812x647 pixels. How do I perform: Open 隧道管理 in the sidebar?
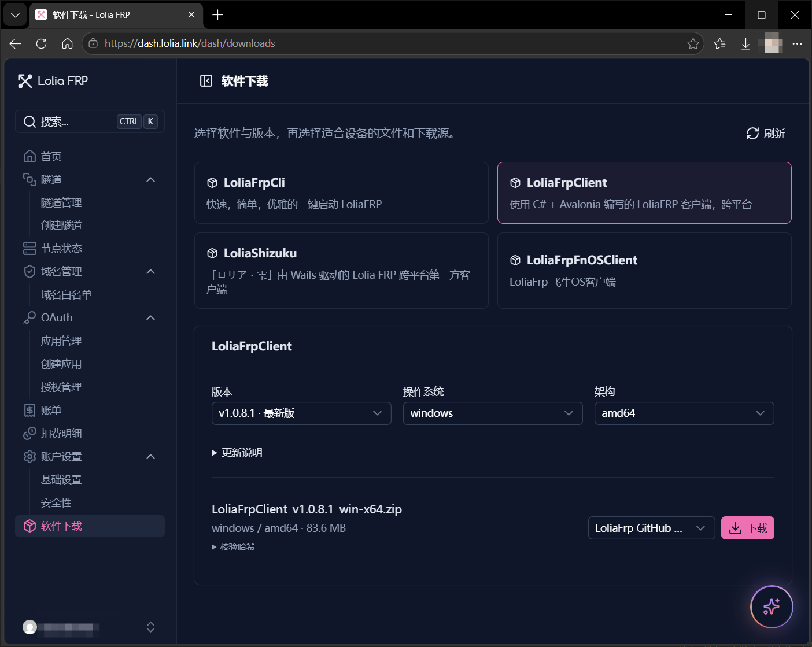pyautogui.click(x=61, y=203)
